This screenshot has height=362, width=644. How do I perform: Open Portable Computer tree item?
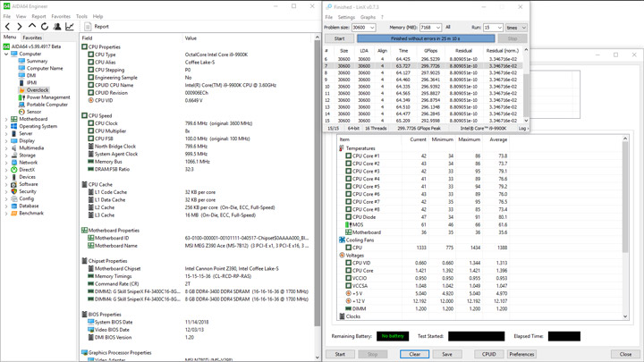point(47,105)
